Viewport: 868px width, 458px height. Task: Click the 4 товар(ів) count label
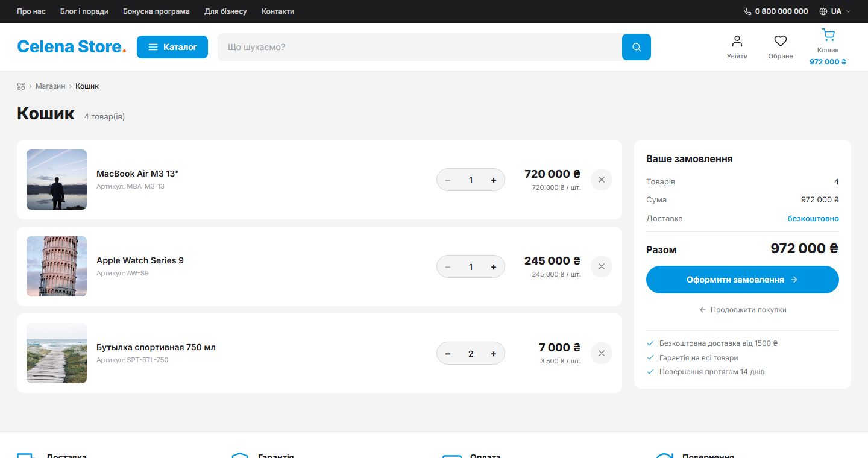104,116
